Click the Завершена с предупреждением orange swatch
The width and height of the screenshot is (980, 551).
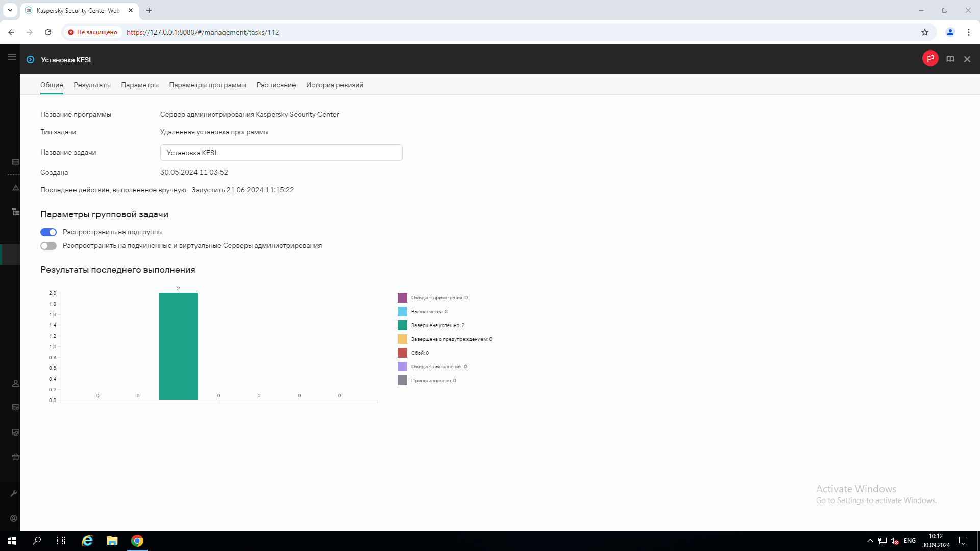pyautogui.click(x=402, y=339)
